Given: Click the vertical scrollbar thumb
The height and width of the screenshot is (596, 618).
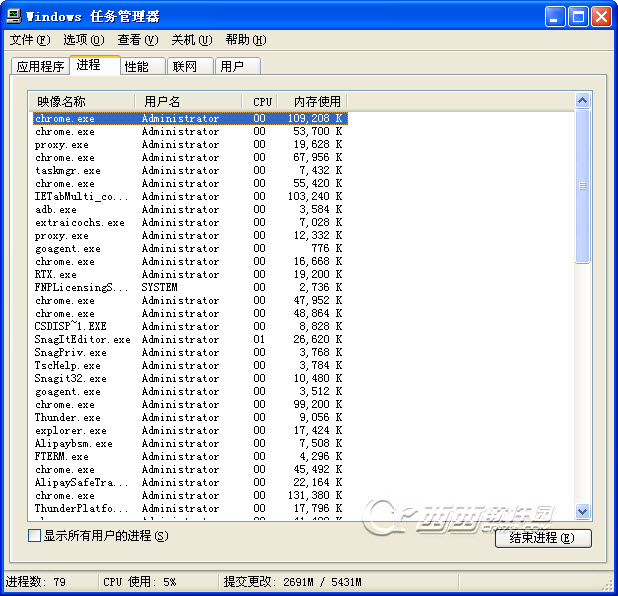Looking at the screenshot, I should click(583, 186).
